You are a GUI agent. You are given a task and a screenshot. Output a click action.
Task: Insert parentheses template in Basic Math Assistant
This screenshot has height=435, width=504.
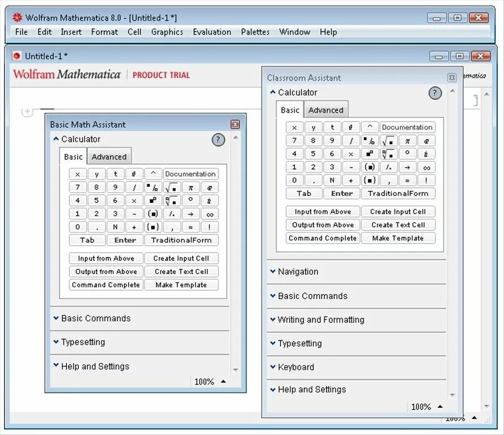coord(153,214)
